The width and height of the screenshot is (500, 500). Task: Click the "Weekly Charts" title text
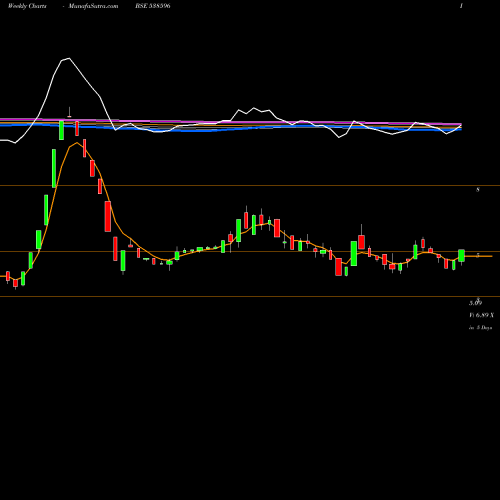coord(27,6)
